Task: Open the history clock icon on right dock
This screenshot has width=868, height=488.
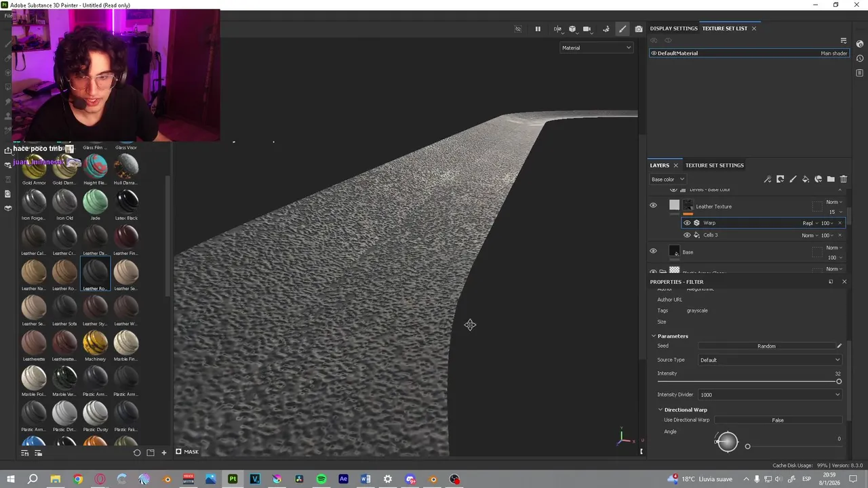Action: click(x=860, y=58)
